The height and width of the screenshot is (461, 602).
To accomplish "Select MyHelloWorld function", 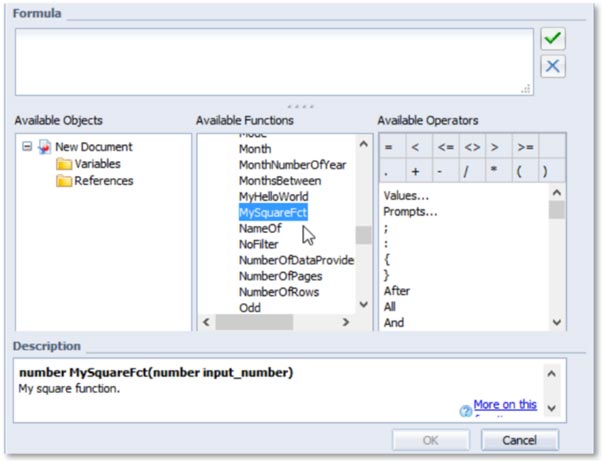I will (x=273, y=197).
